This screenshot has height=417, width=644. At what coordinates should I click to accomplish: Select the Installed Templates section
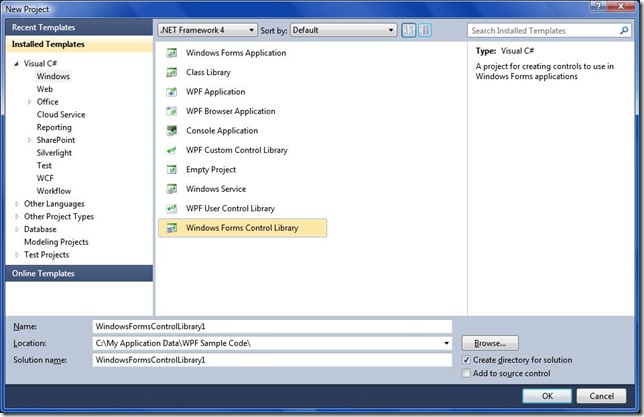[x=79, y=44]
